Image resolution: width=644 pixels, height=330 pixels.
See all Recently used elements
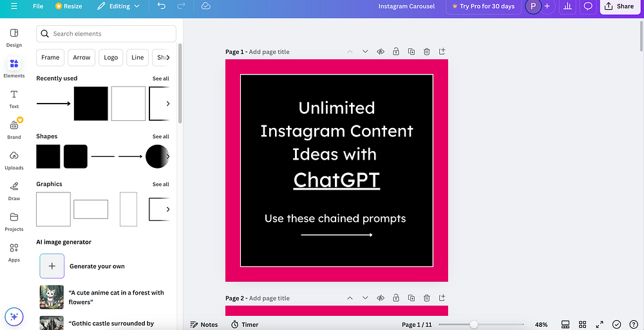[160, 78]
